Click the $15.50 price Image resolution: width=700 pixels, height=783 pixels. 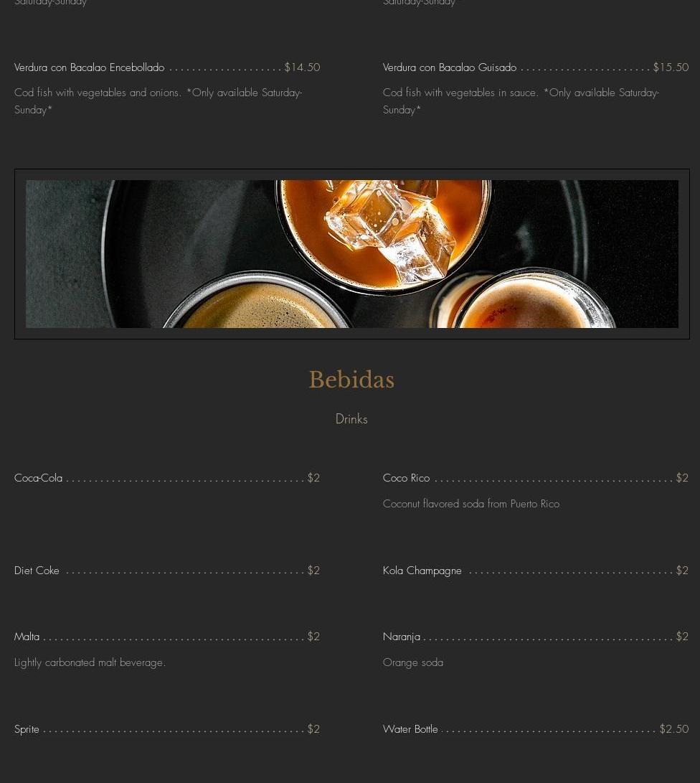671,67
